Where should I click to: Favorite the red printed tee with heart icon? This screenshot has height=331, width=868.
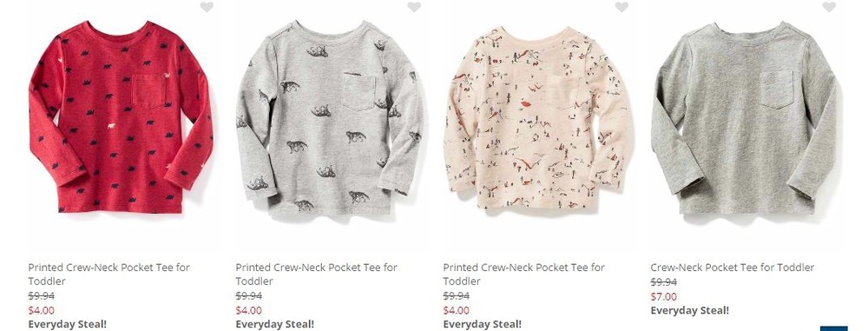pyautogui.click(x=207, y=7)
